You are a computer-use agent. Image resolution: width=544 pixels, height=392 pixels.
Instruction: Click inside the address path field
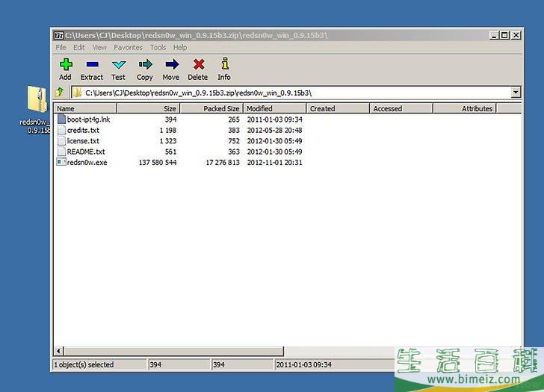(291, 93)
